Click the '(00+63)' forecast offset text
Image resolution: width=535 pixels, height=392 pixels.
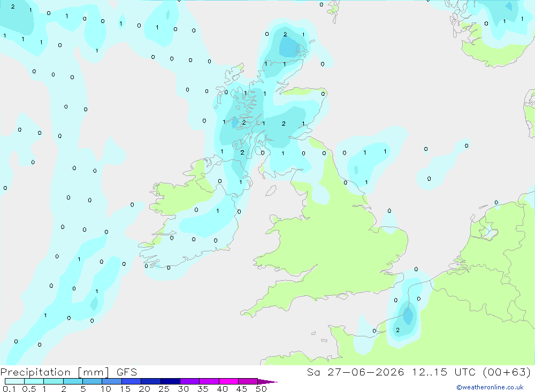click(x=507, y=372)
